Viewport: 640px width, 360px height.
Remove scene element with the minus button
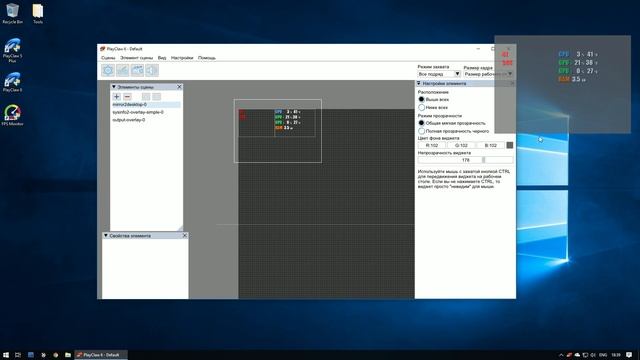coord(127,97)
